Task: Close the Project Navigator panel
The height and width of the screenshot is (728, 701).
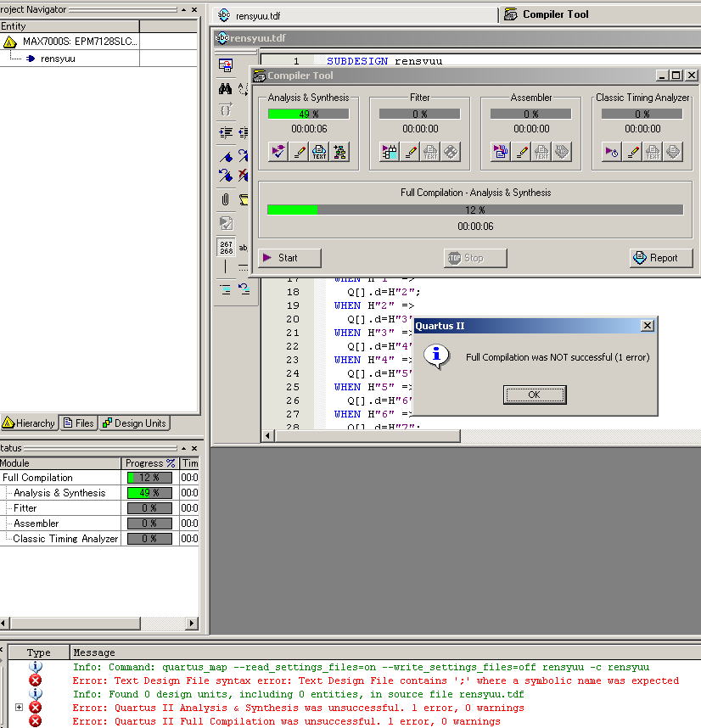Action: (194, 9)
